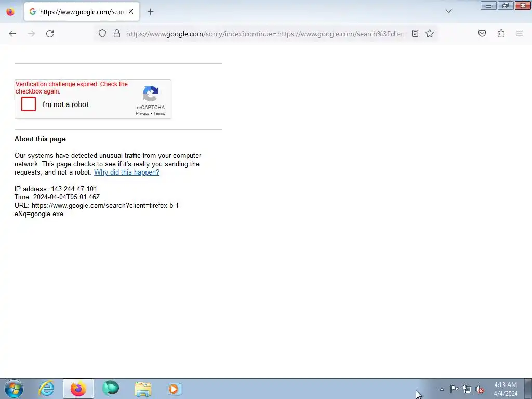Screen dimensions: 532x399
Task: Select the google.com search tab
Action: [82, 11]
